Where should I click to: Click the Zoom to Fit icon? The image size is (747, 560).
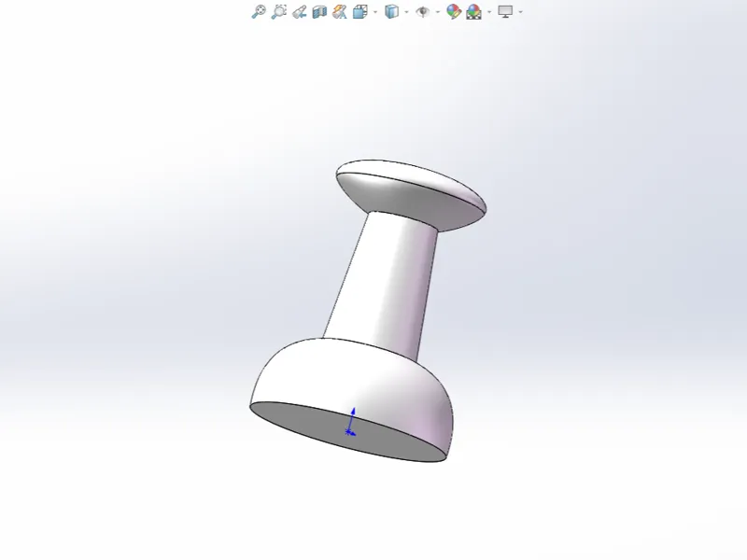point(259,11)
